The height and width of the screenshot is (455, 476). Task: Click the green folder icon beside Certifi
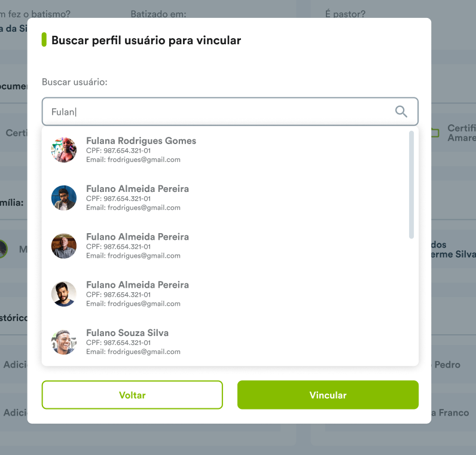coord(435,133)
